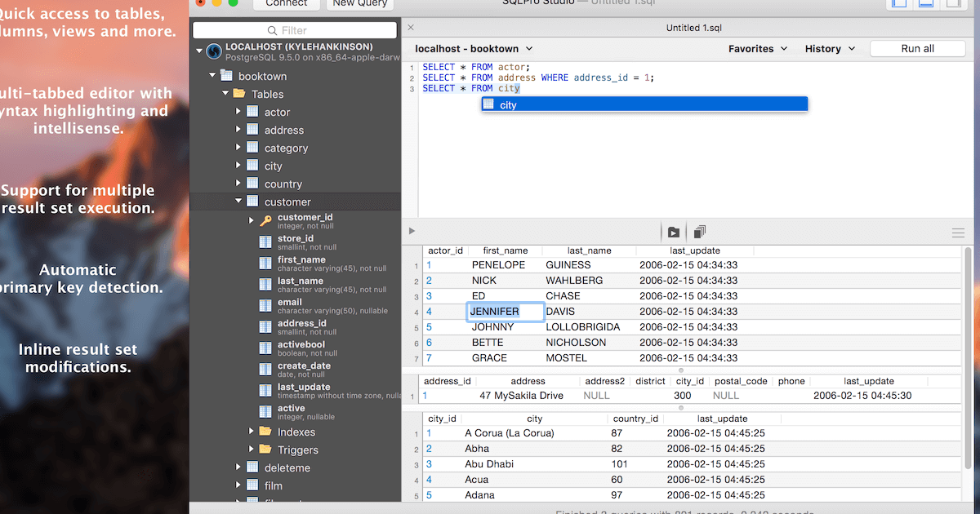Click the small play triangle above results

coord(412,232)
